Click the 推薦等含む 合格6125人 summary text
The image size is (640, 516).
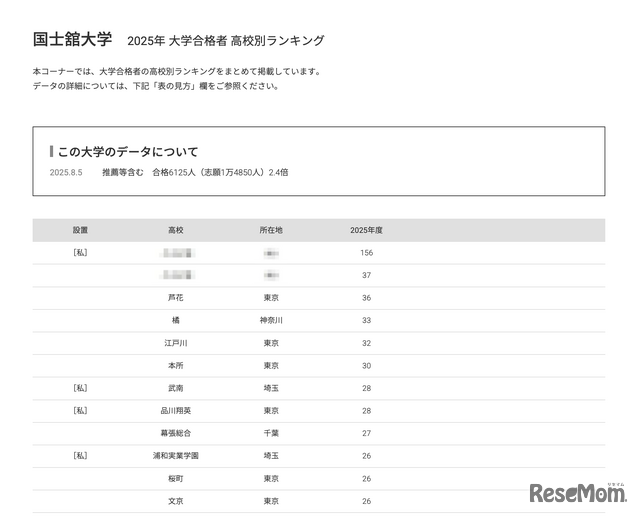[195, 173]
